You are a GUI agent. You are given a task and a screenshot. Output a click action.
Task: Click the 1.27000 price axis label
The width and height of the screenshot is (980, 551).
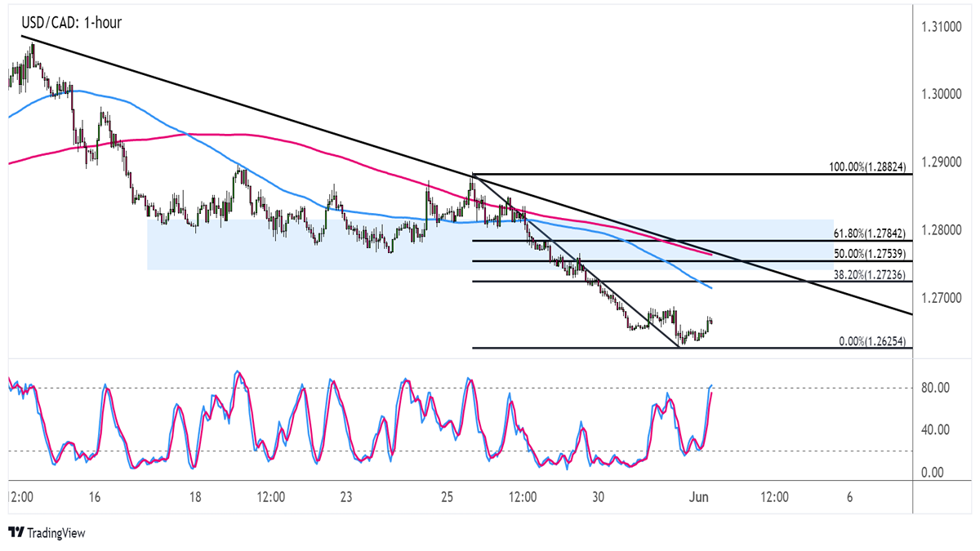point(942,299)
